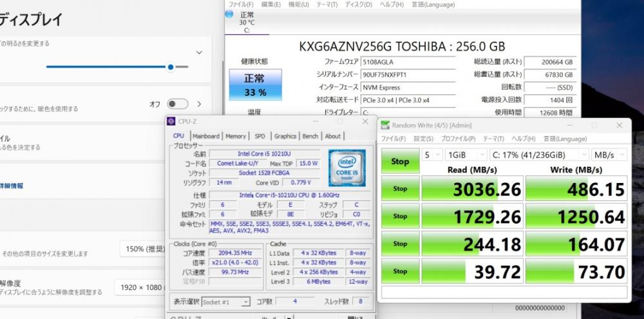Open the 機能(U) menu in CrystalDiskInfo
644x319 pixels.
(298, 5)
